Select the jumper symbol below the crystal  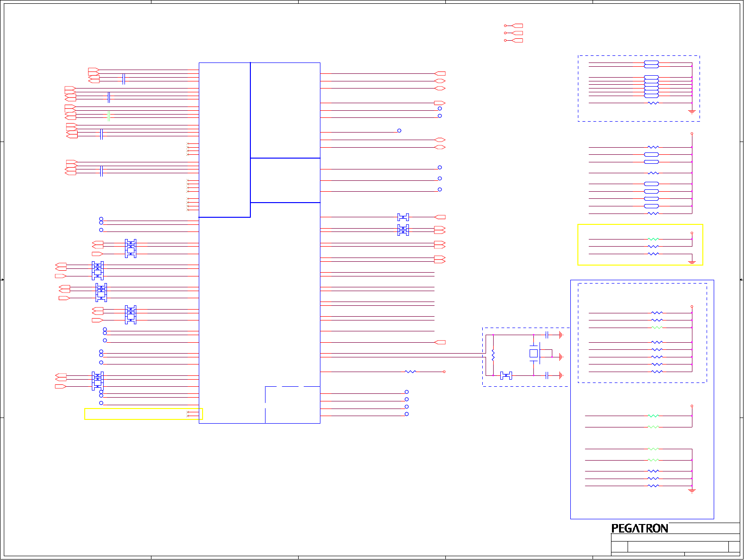[x=506, y=375]
